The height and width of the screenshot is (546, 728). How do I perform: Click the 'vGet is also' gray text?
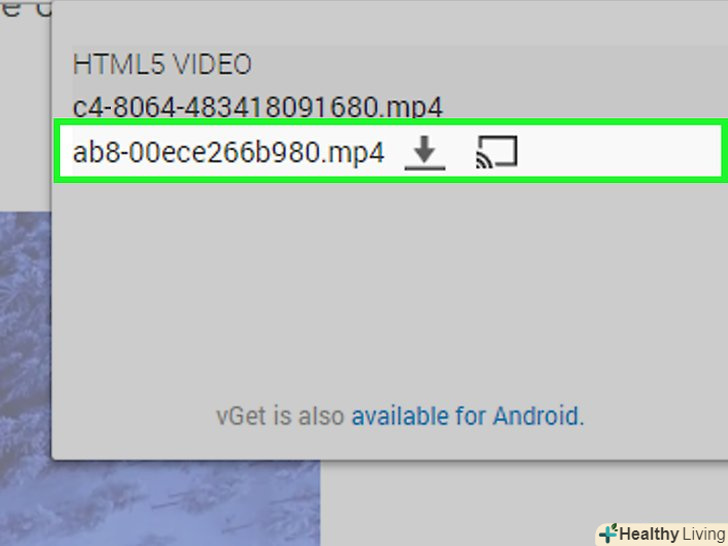280,416
